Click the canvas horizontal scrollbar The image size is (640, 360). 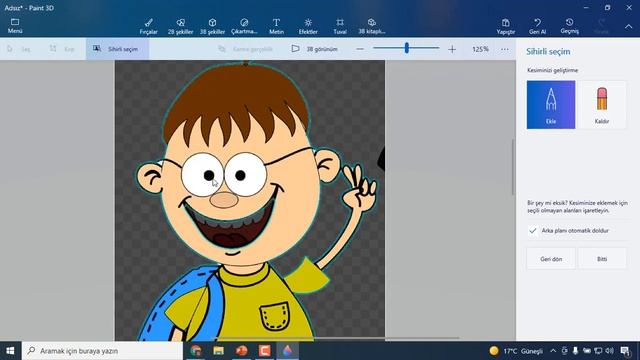[337, 338]
